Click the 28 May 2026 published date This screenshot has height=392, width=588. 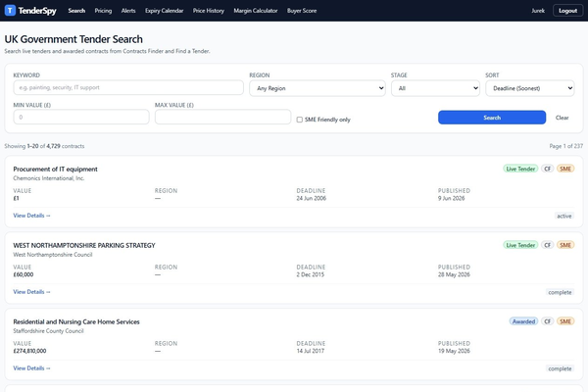click(454, 274)
